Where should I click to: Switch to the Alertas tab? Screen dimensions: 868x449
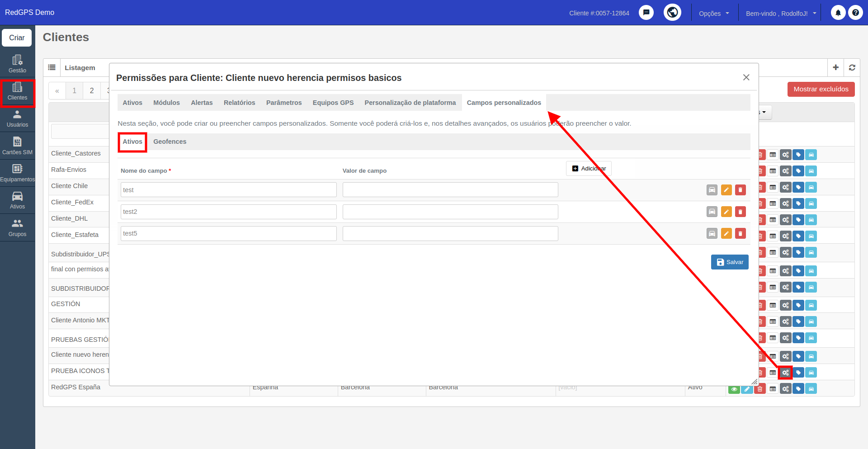point(202,103)
